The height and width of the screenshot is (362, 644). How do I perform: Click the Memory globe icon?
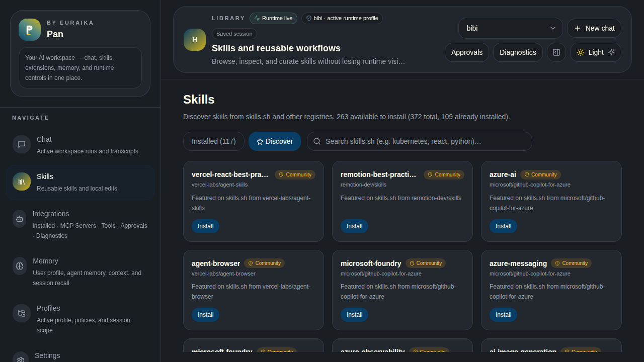pyautogui.click(x=19, y=266)
